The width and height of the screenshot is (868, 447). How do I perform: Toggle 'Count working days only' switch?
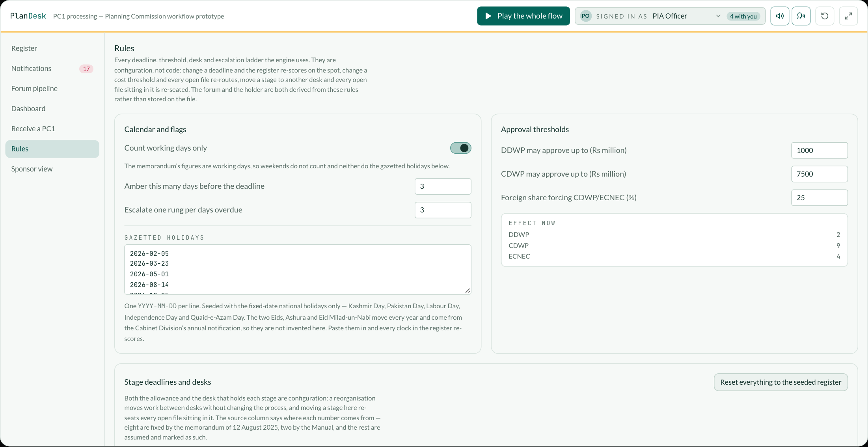click(x=461, y=148)
